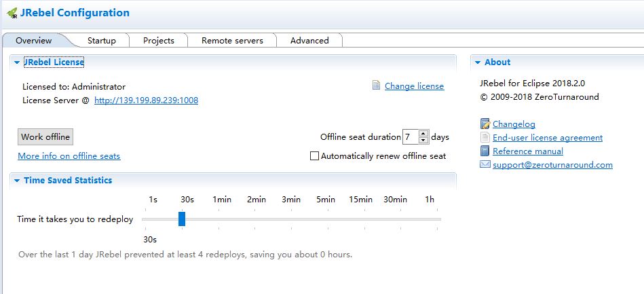
Task: Click the redeploy time slider handle
Action: [182, 219]
